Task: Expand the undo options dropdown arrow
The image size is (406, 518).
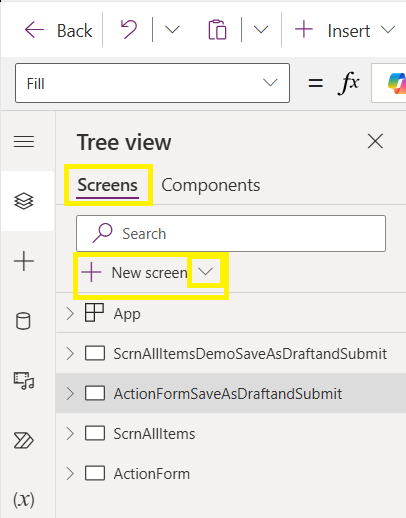Action: [172, 30]
